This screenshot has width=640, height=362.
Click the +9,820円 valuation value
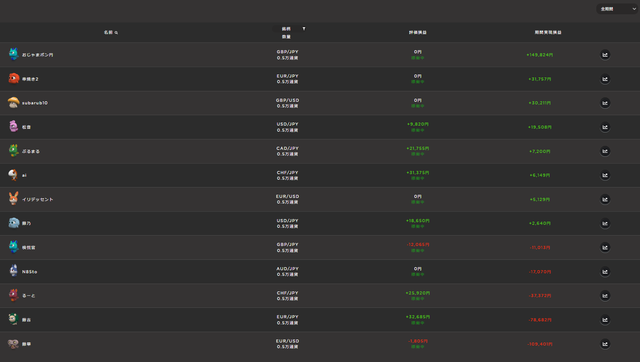tap(418, 124)
